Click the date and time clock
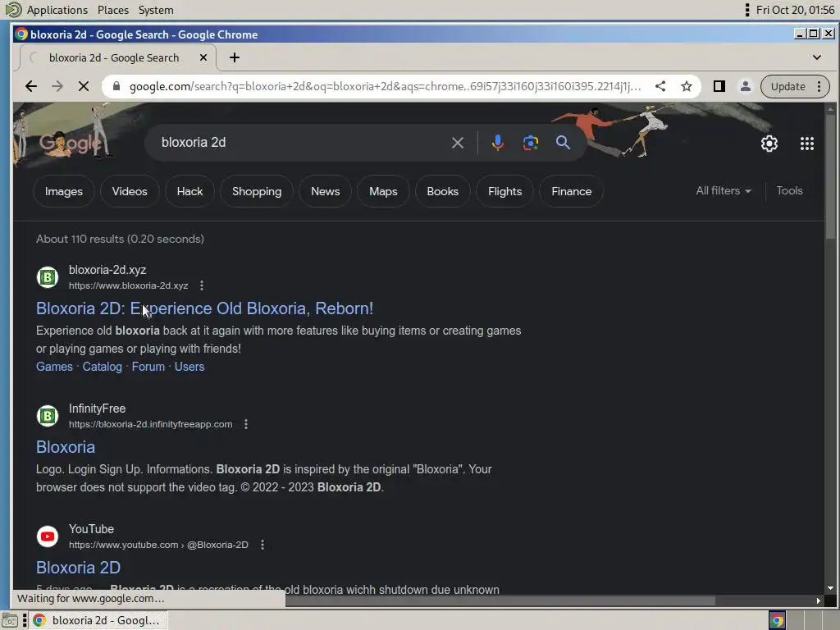840x630 pixels. 795,10
